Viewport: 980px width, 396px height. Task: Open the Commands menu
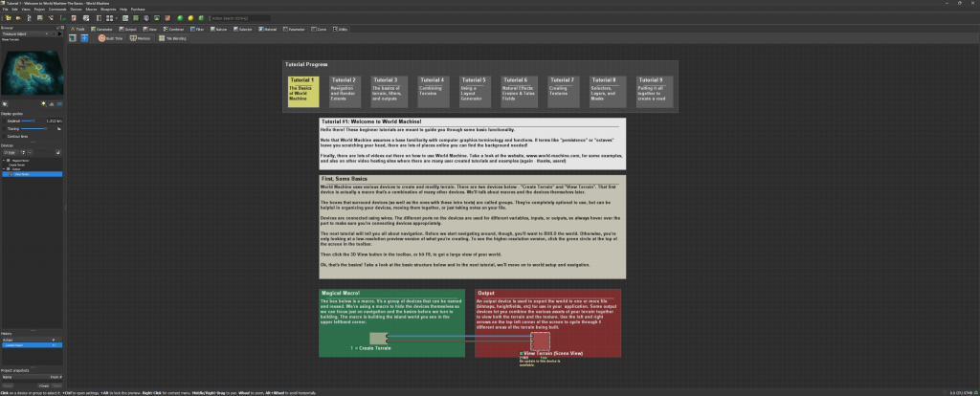57,10
